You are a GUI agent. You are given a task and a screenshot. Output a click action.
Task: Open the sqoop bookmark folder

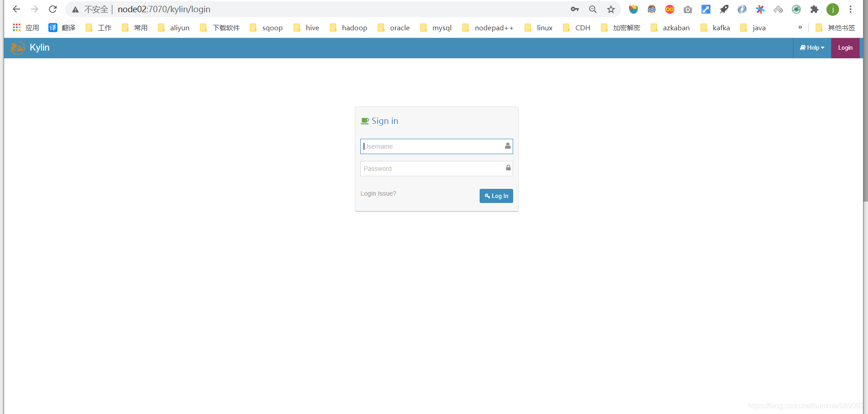[266, 28]
